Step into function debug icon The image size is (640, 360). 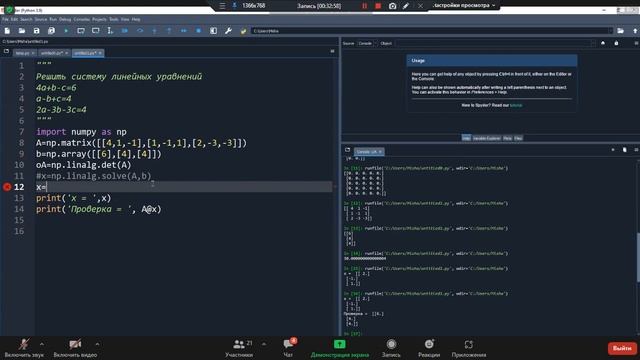pos(154,31)
